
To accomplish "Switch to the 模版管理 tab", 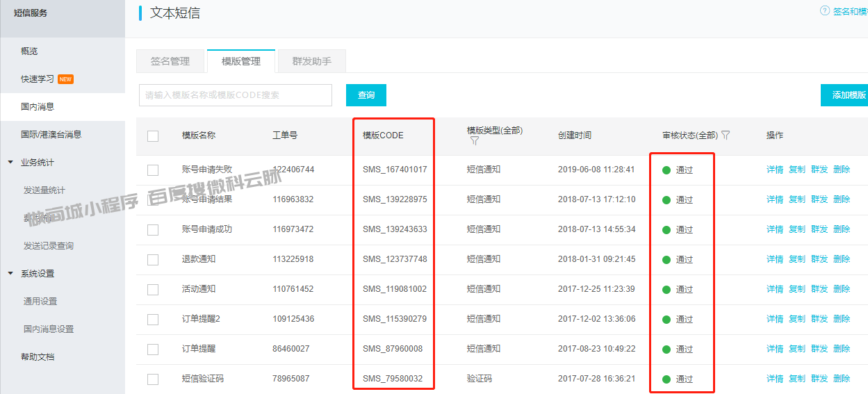I will point(241,61).
